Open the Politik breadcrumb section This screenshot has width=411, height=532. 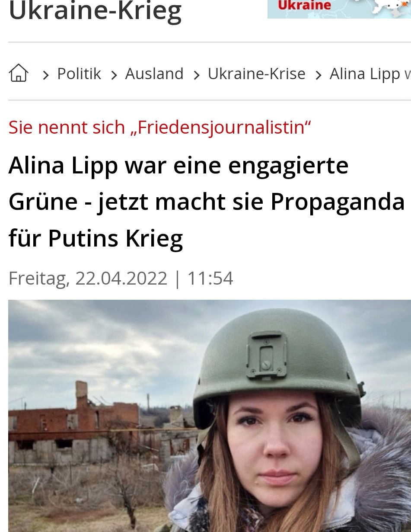pyautogui.click(x=79, y=74)
